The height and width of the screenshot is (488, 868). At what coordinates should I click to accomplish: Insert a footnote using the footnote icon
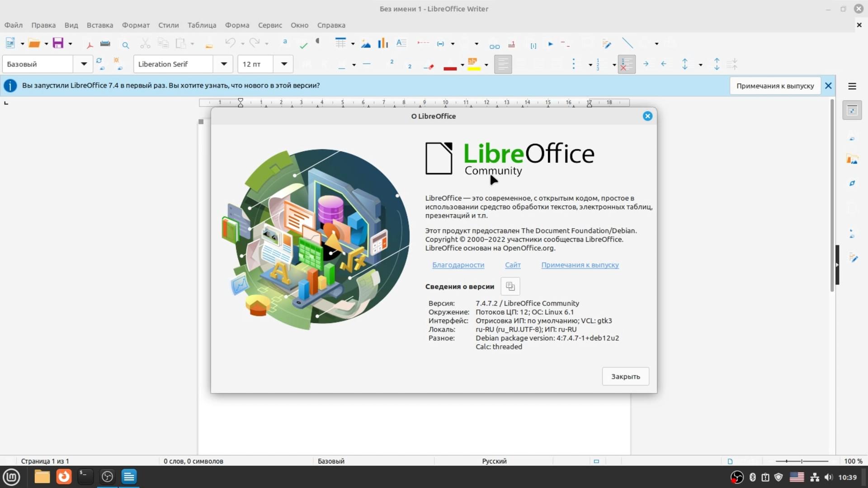pos(512,44)
